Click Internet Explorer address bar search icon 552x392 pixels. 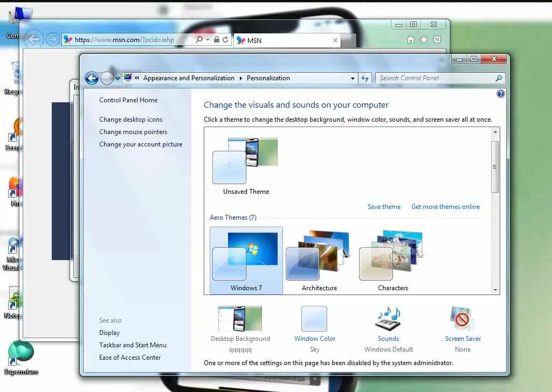pyautogui.click(x=199, y=39)
